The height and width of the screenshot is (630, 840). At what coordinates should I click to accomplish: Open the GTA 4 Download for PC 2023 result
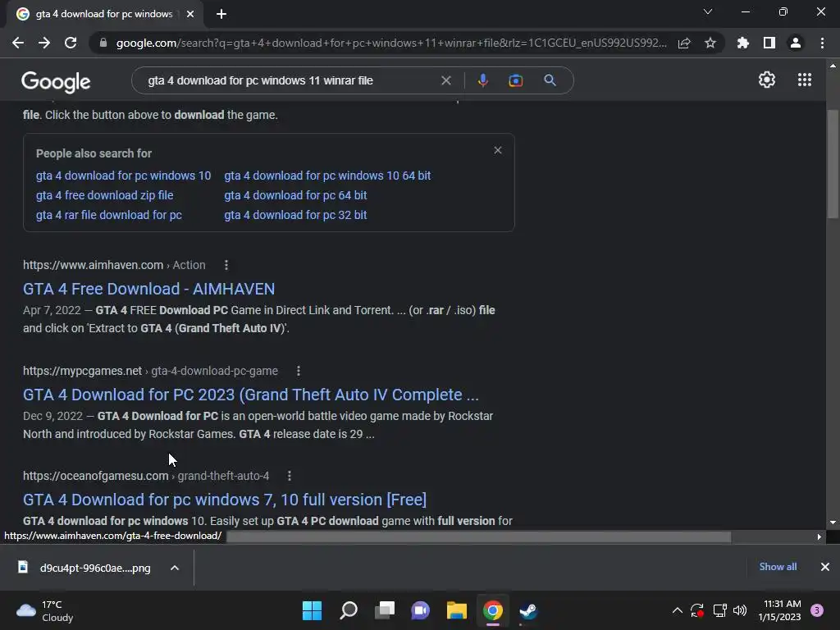click(251, 395)
